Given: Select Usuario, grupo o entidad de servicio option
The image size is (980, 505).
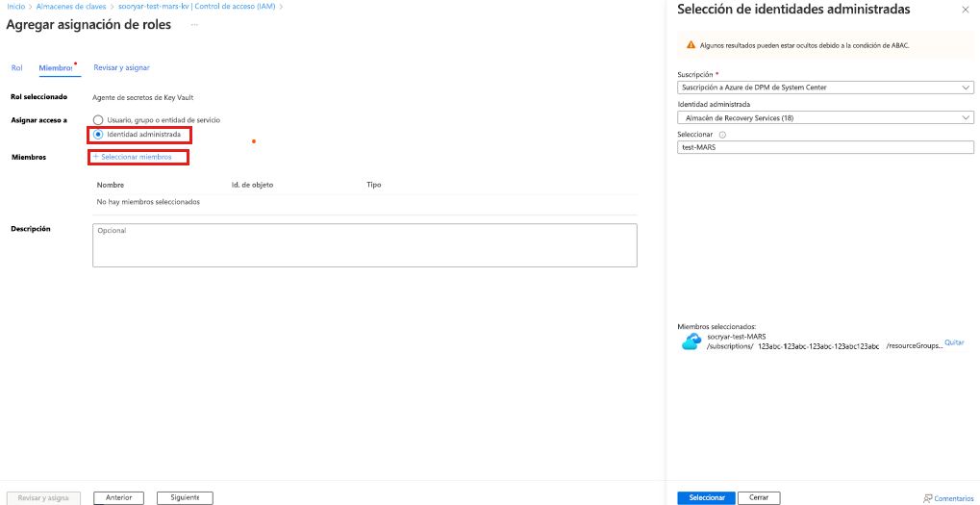Looking at the screenshot, I should (97, 119).
